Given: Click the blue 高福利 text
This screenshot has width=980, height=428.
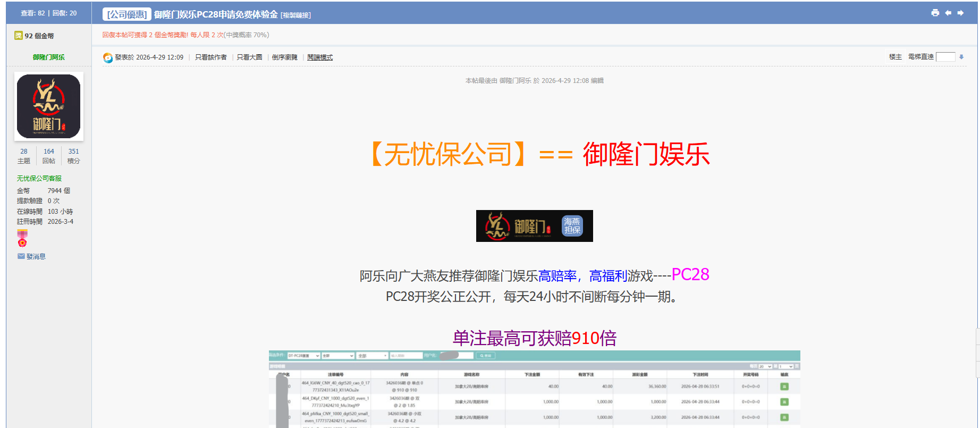Looking at the screenshot, I should 609,276.
